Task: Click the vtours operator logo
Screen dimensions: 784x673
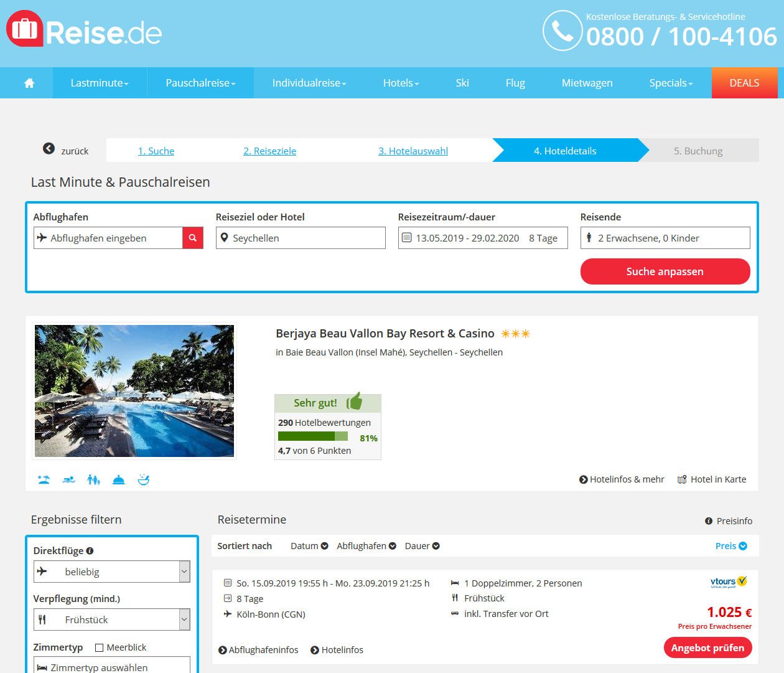Action: pyautogui.click(x=729, y=582)
